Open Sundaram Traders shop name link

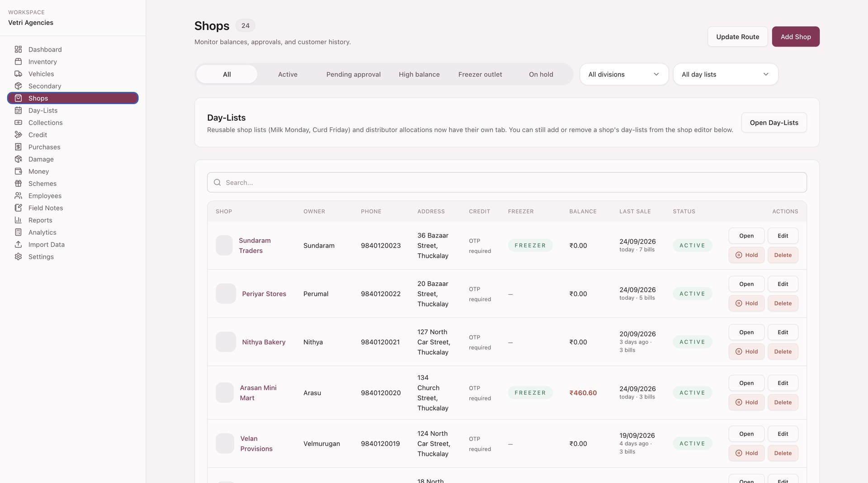(255, 246)
